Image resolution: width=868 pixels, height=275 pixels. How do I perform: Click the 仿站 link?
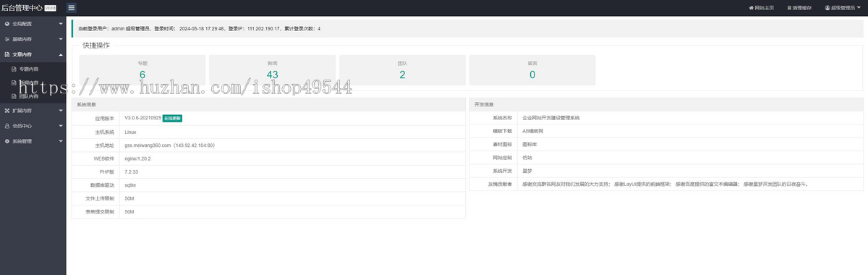pos(527,157)
